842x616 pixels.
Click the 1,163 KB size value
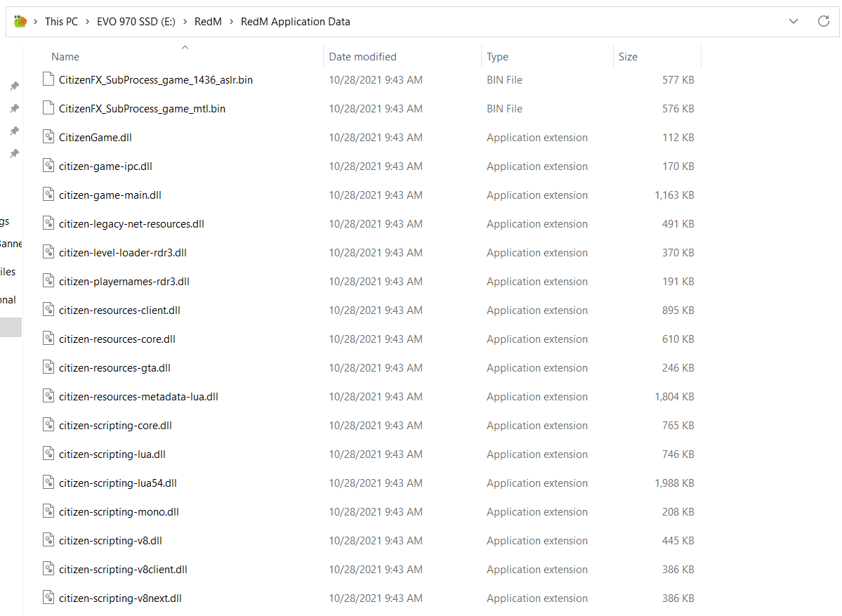tap(674, 195)
